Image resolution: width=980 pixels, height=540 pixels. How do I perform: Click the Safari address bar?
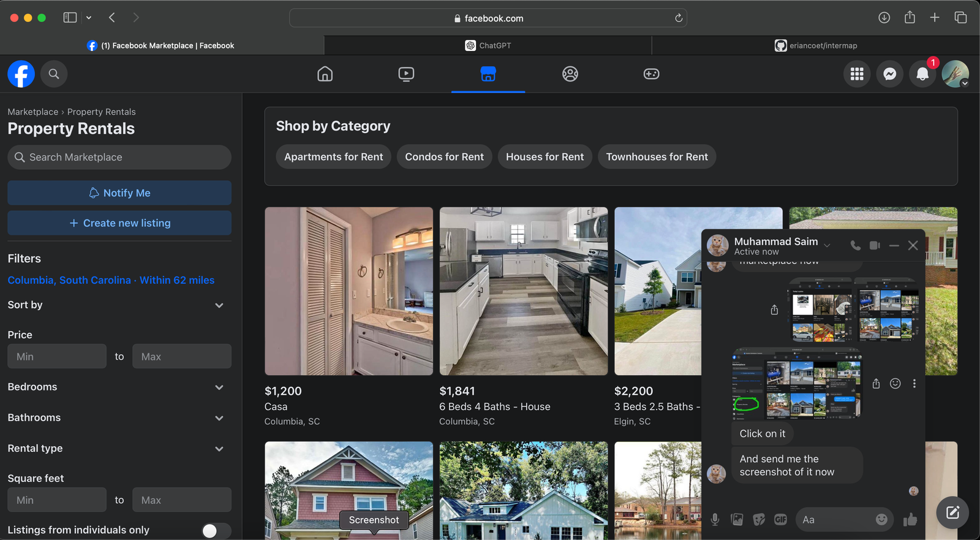(x=488, y=18)
